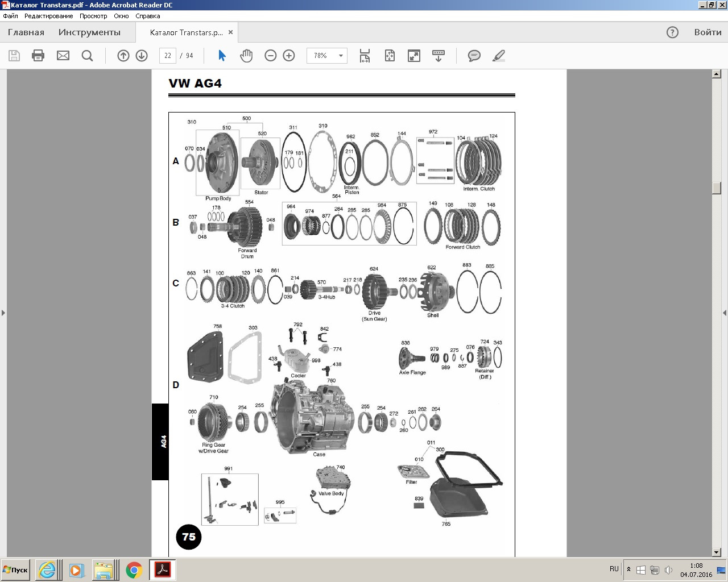The image size is (728, 582).
Task: Click the read mode keyboard download icon
Action: pos(439,56)
